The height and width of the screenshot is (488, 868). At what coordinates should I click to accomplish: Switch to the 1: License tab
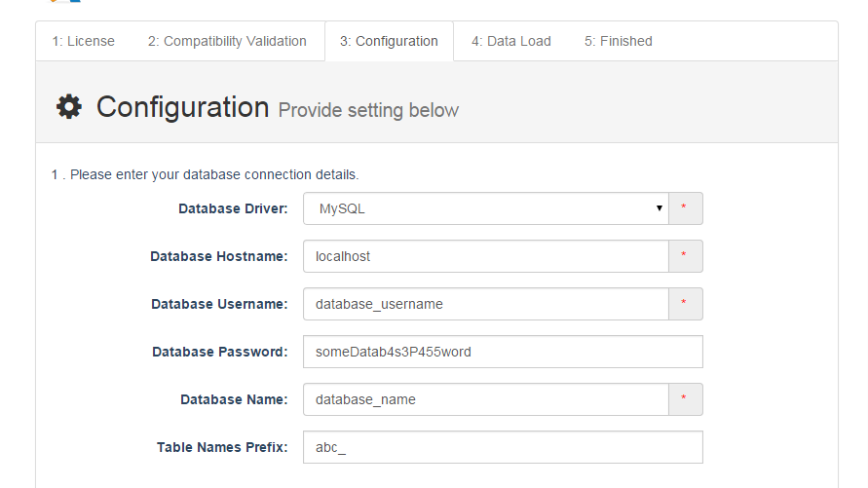[84, 41]
